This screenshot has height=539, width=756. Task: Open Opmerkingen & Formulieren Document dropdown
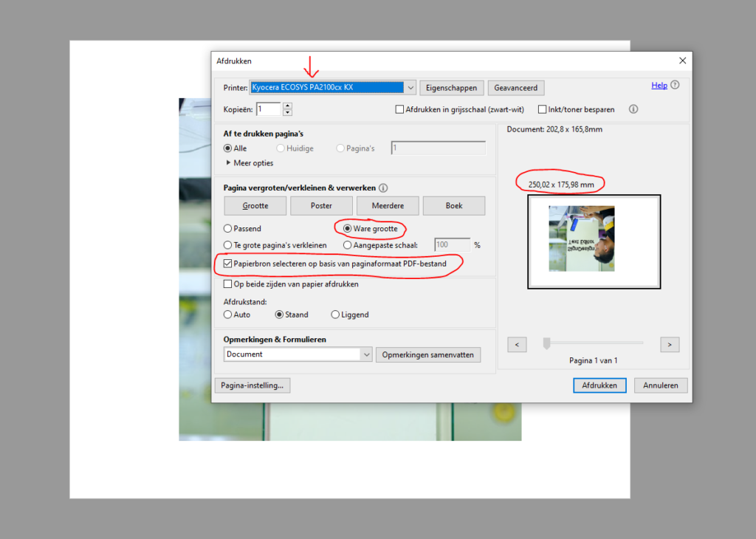pyautogui.click(x=366, y=354)
